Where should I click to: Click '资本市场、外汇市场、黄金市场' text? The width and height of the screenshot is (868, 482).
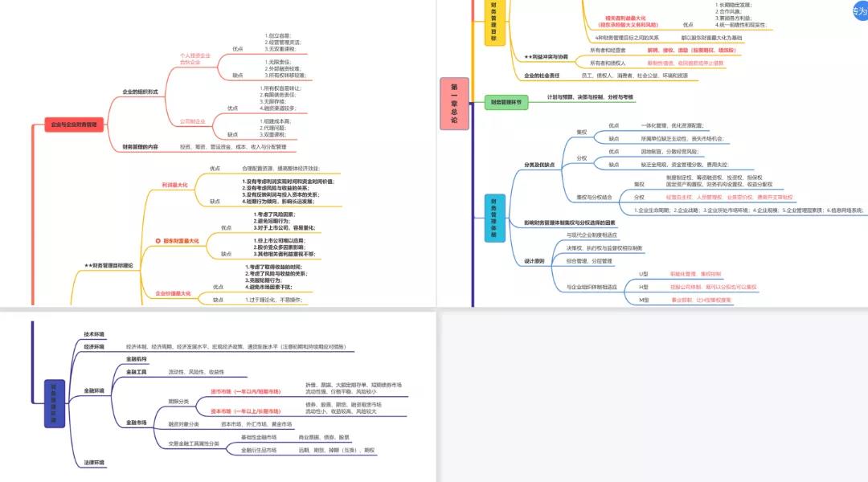(256, 424)
